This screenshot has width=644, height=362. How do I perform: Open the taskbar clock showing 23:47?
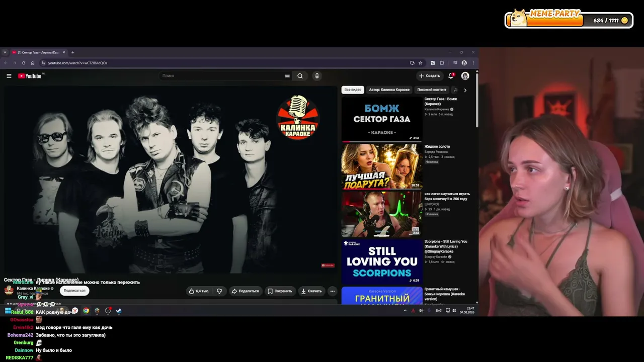coord(467,310)
